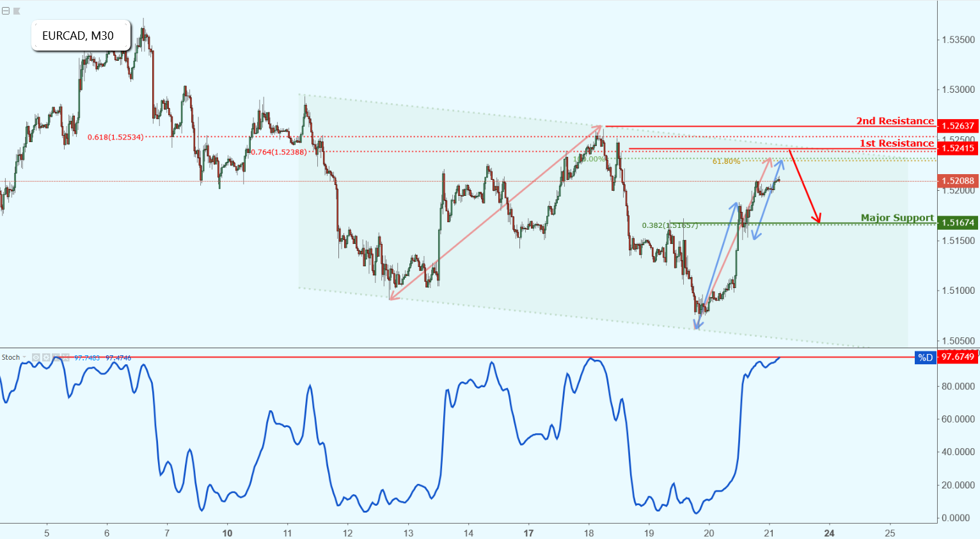Click the Stoch indicator name label
980x539 pixels.
pyautogui.click(x=11, y=357)
